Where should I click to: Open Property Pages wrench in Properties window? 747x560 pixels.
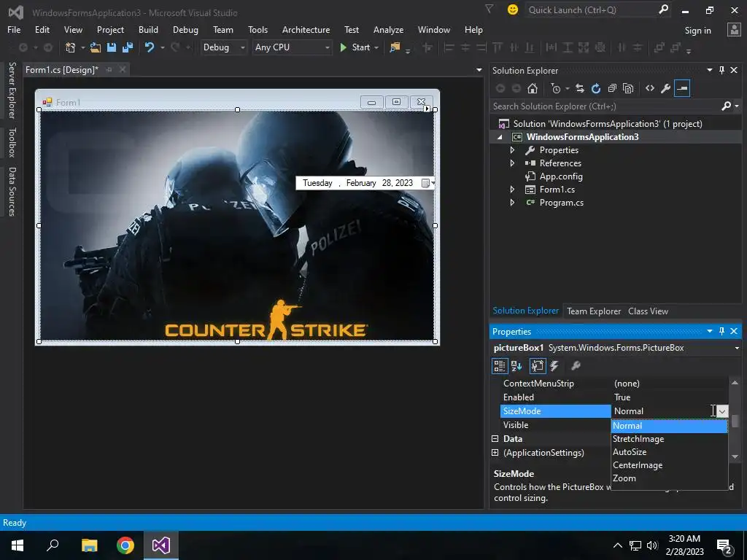pos(576,366)
